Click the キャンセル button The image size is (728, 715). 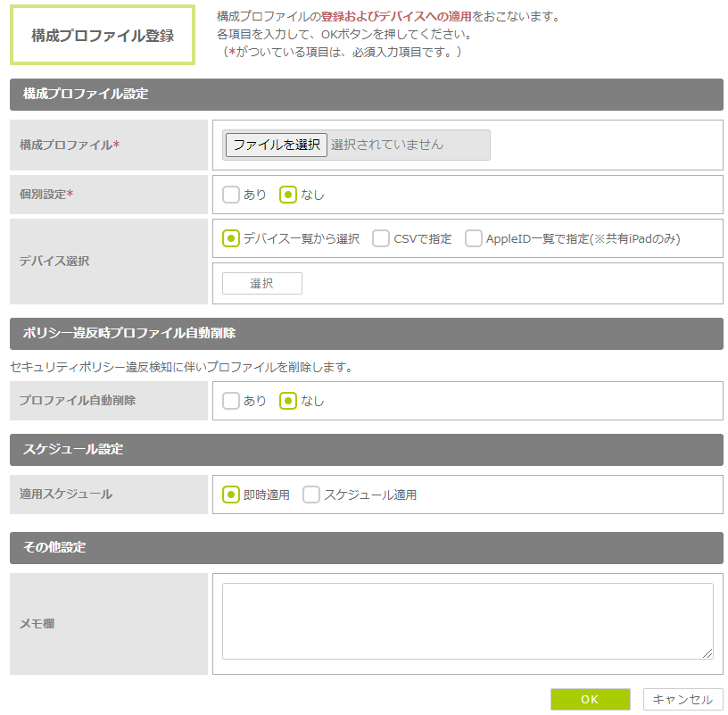682,700
